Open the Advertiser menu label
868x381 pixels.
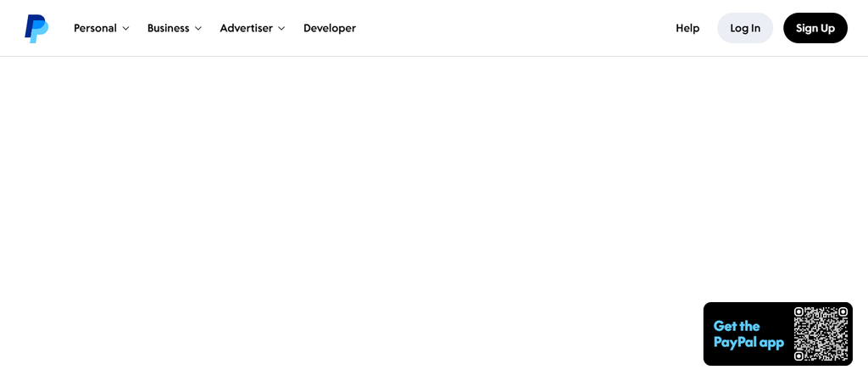[247, 28]
